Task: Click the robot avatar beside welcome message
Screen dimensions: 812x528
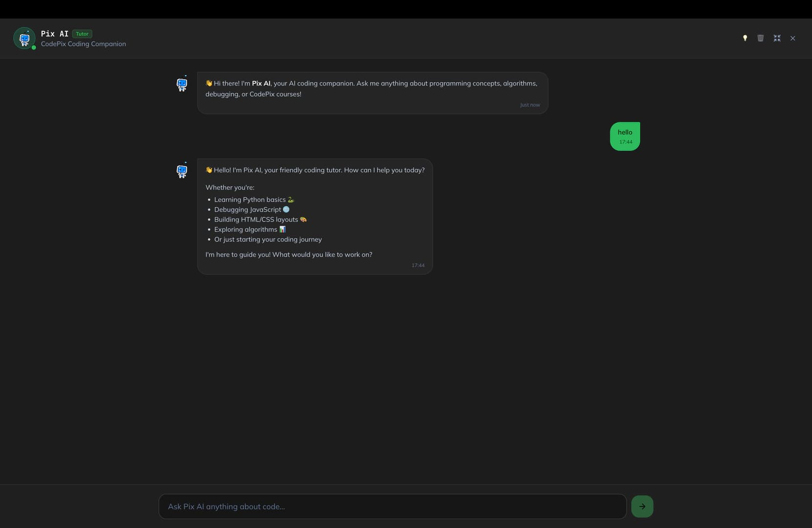Action: (182, 84)
